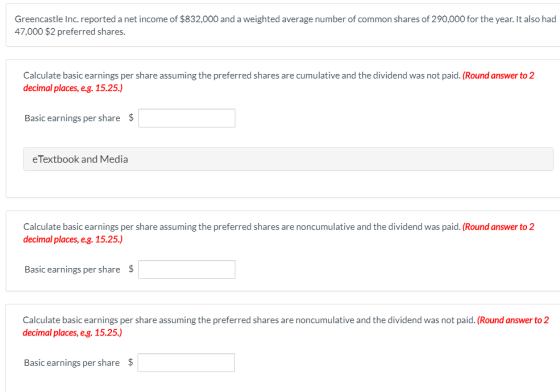Click the question about cumulative preferred shares
The width and height of the screenshot is (560, 392).
242,76
